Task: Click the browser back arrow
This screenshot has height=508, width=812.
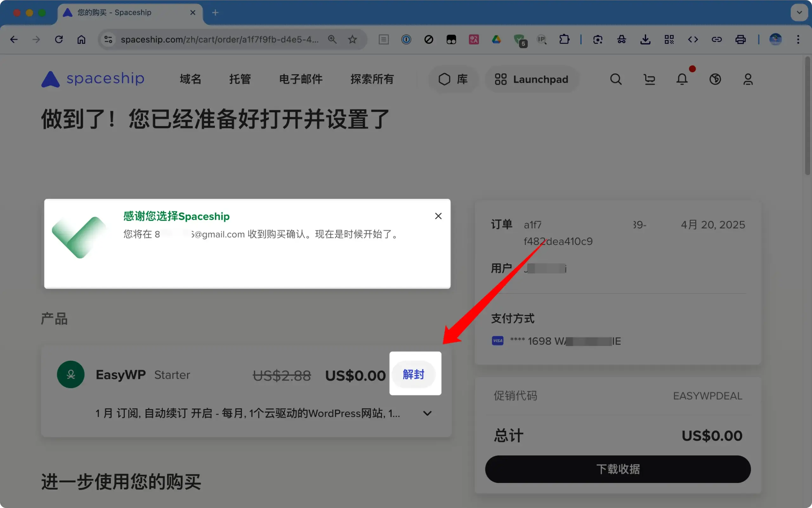Action: pos(14,40)
